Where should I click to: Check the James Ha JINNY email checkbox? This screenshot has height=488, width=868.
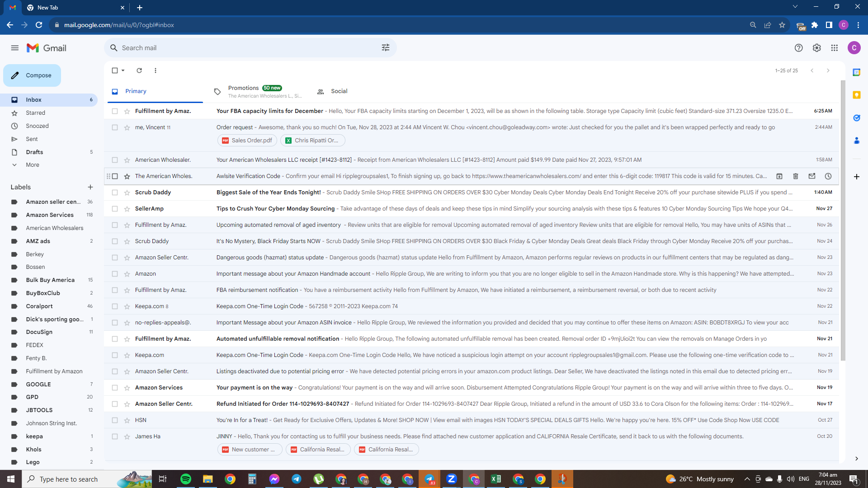coord(115,436)
